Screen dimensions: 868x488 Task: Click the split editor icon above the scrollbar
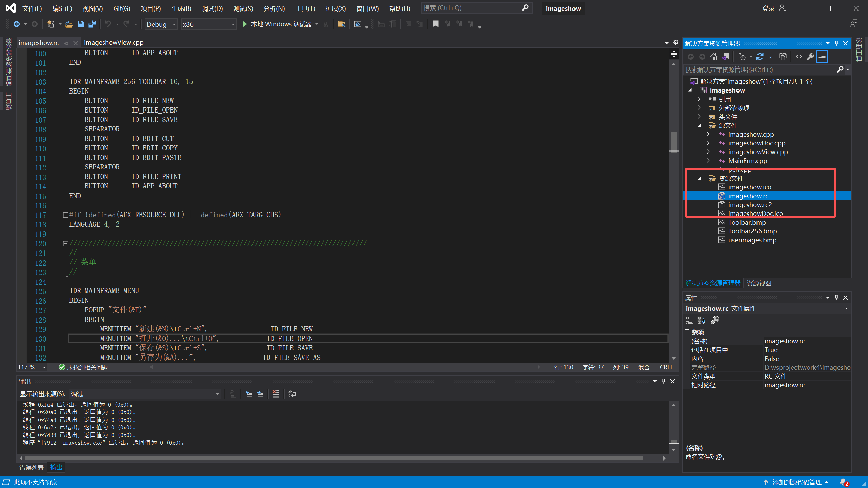coord(674,54)
